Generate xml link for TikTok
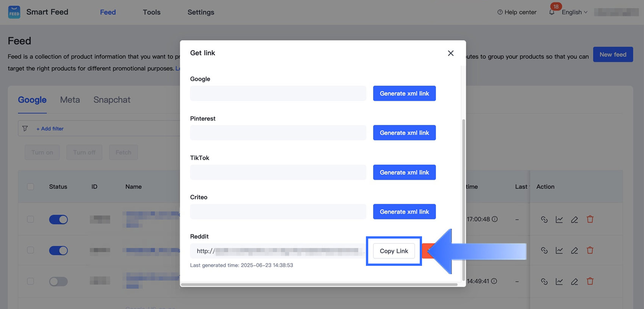The height and width of the screenshot is (309, 644). point(404,172)
